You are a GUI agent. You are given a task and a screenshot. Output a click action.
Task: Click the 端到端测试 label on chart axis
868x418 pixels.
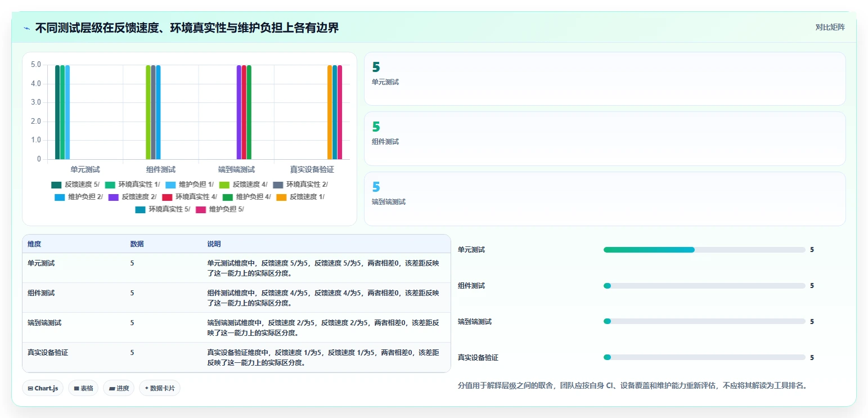coord(236,169)
